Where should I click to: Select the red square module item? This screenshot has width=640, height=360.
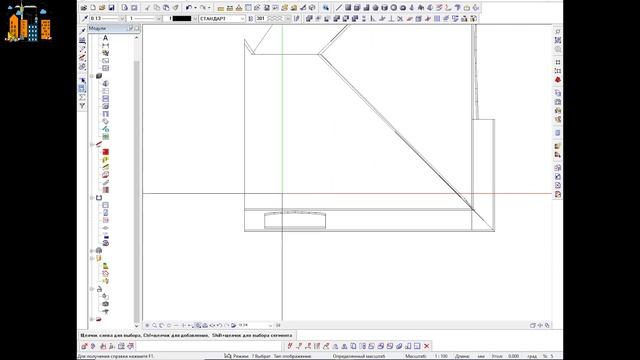[105, 152]
